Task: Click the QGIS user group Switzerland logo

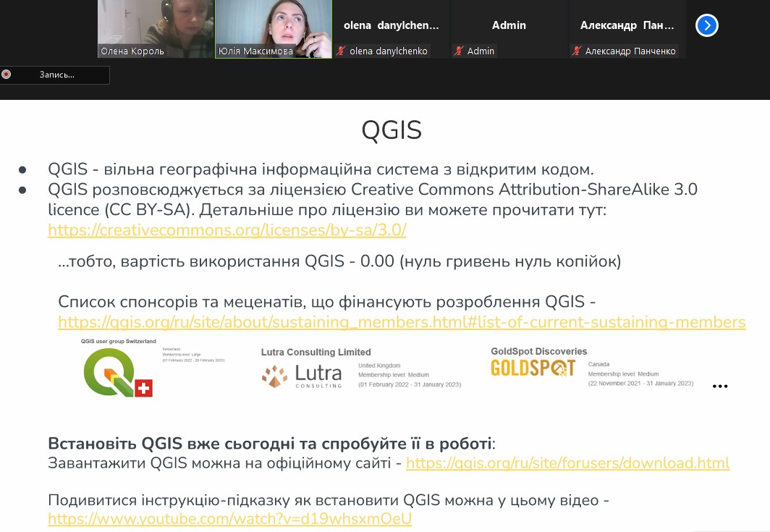Action: click(x=118, y=372)
